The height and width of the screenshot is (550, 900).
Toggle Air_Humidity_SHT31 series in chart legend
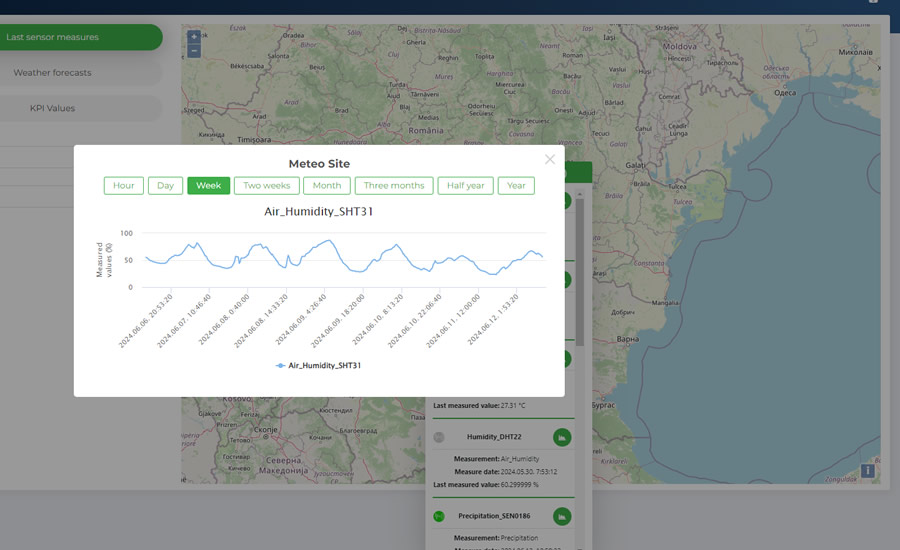tap(318, 366)
